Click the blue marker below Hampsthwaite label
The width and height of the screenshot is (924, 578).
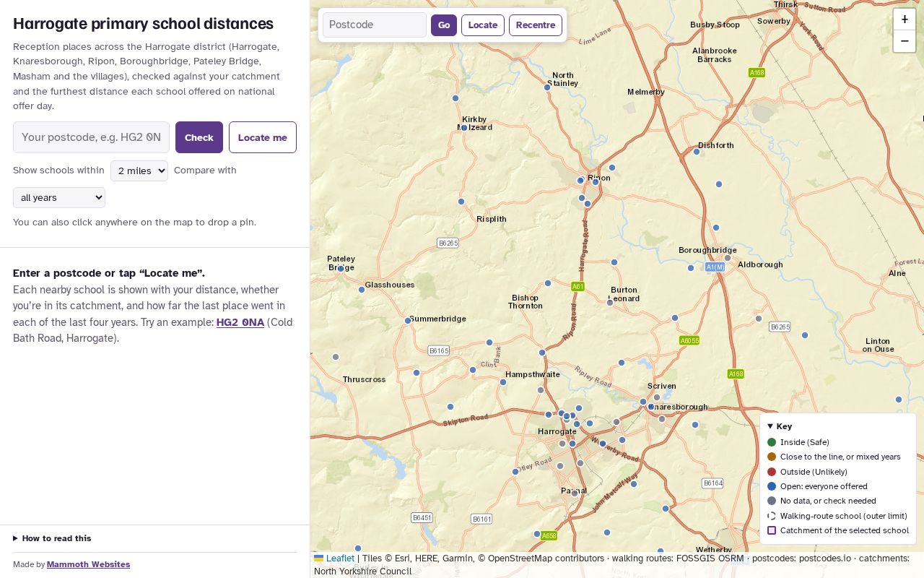[503, 382]
